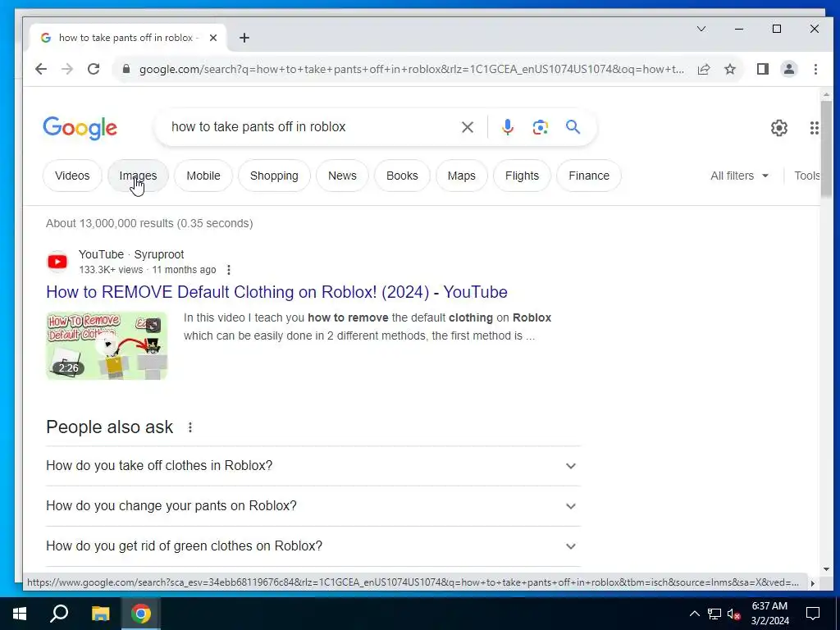Reload the current page
This screenshot has width=840, height=630.
(94, 69)
